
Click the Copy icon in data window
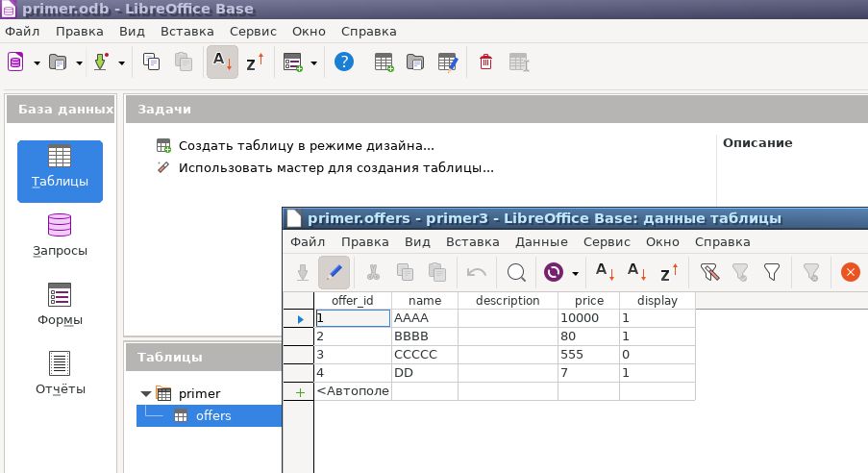pyautogui.click(x=406, y=272)
